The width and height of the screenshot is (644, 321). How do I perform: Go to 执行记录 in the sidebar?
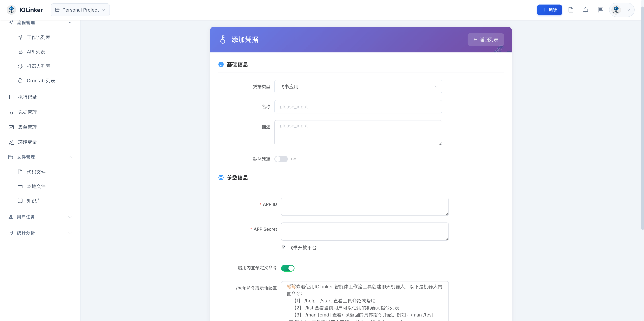(x=28, y=97)
